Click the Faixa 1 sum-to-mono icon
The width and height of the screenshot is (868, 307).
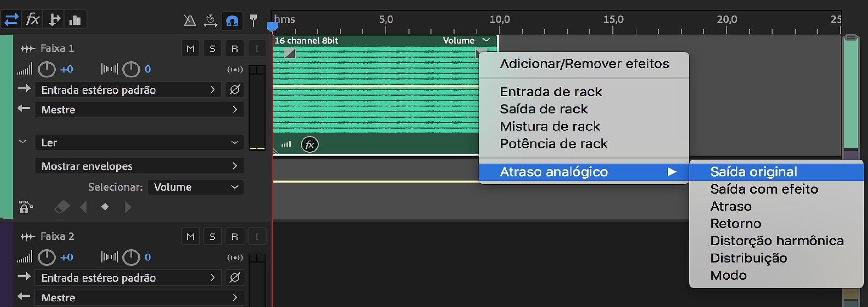point(235,70)
